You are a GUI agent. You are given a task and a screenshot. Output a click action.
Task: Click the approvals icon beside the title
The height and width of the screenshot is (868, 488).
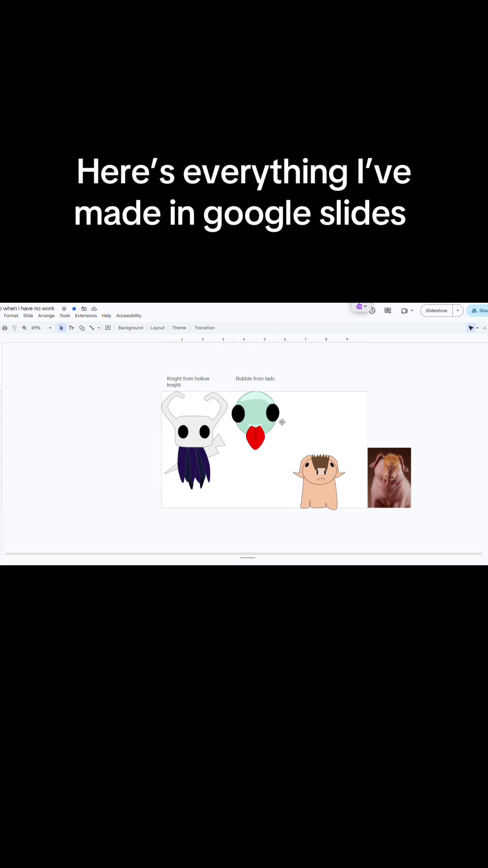[64, 309]
